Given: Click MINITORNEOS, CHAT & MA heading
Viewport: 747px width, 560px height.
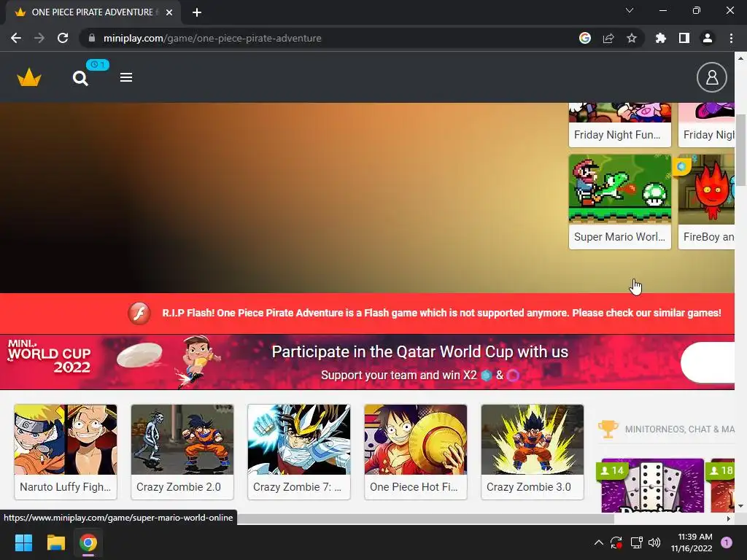Looking at the screenshot, I should [680, 429].
